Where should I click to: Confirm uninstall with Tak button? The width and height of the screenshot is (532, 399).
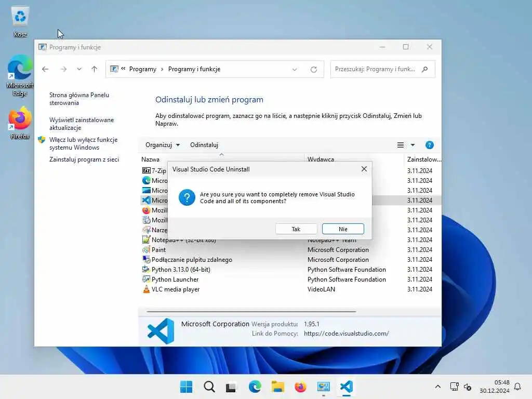point(296,229)
